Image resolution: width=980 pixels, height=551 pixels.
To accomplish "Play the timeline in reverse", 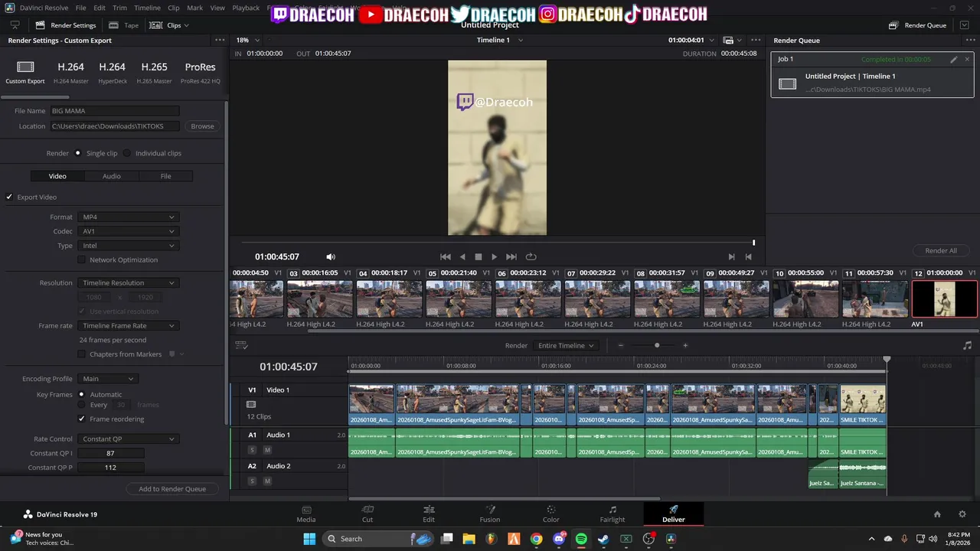I will pos(462,257).
